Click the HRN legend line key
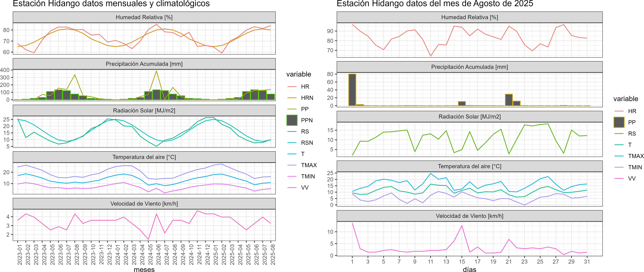Screen dimensions: 644x272 click(292, 98)
